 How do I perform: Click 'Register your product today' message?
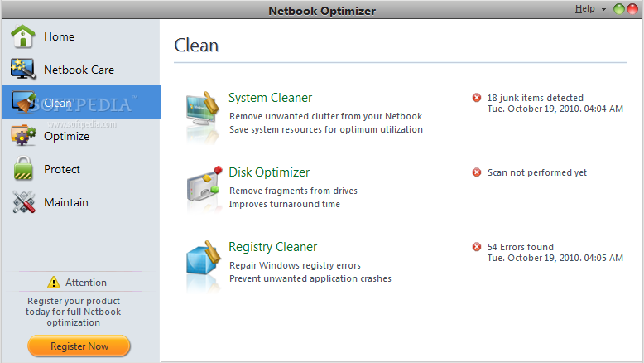[73, 312]
